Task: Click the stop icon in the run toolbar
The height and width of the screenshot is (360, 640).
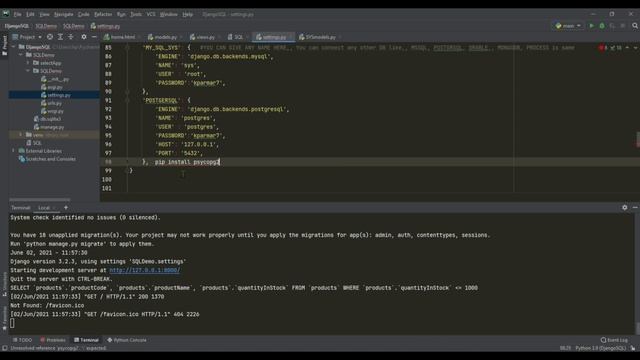Action: click(623, 26)
